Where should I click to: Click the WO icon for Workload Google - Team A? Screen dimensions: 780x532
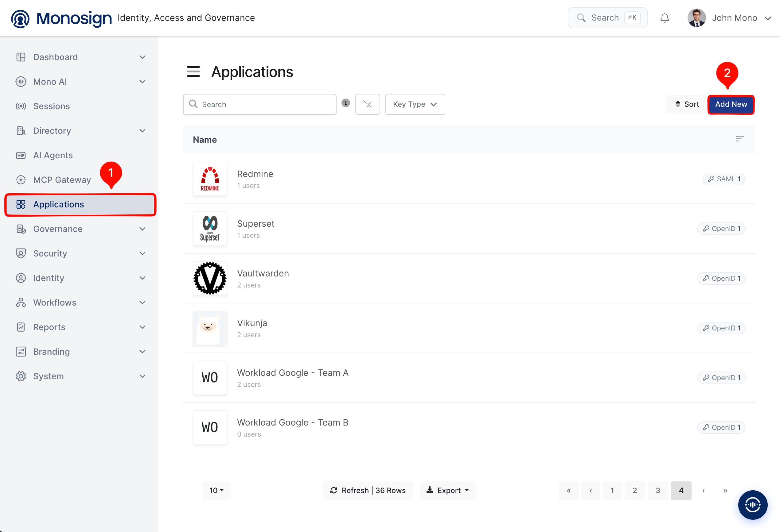210,377
